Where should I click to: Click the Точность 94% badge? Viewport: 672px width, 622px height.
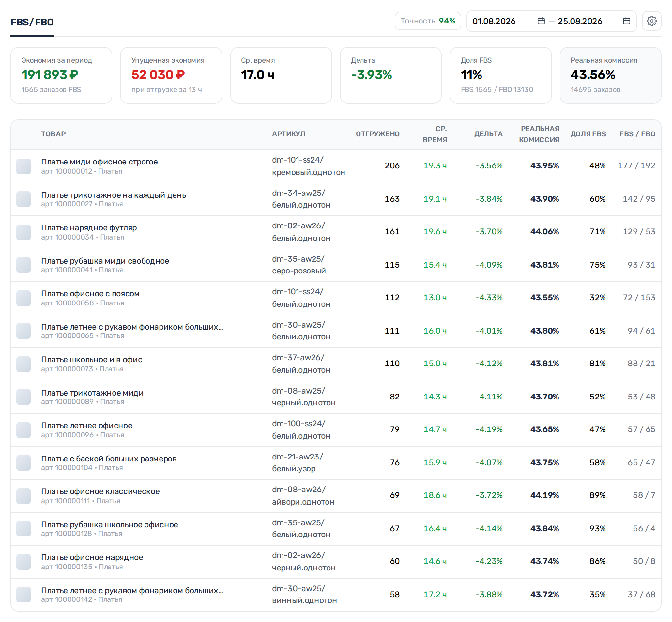(x=427, y=21)
